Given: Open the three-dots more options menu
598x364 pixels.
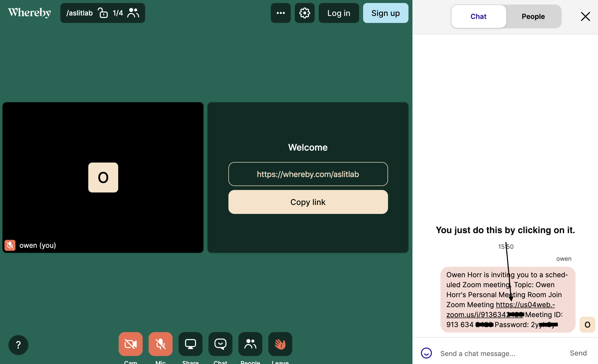Looking at the screenshot, I should (281, 13).
